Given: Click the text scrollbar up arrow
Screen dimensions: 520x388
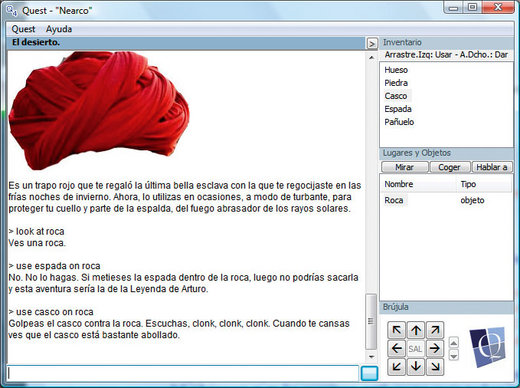Looking at the screenshot, I should tap(371, 58).
